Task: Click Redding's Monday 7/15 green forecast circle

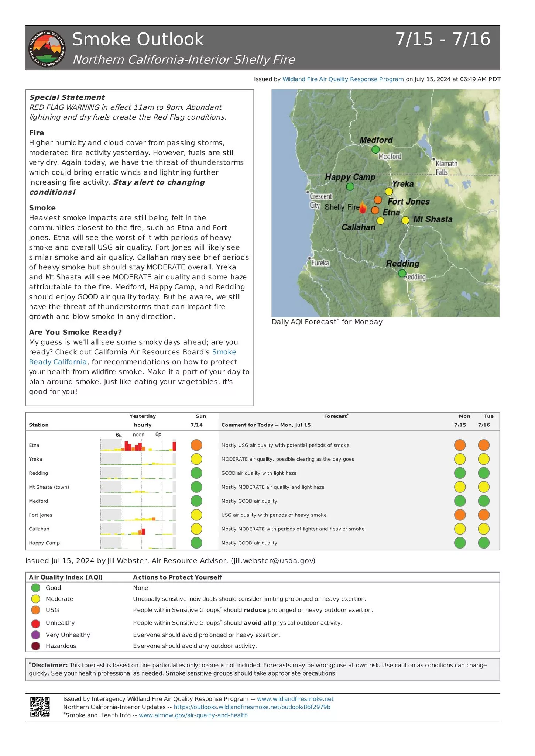Action: (x=460, y=473)
